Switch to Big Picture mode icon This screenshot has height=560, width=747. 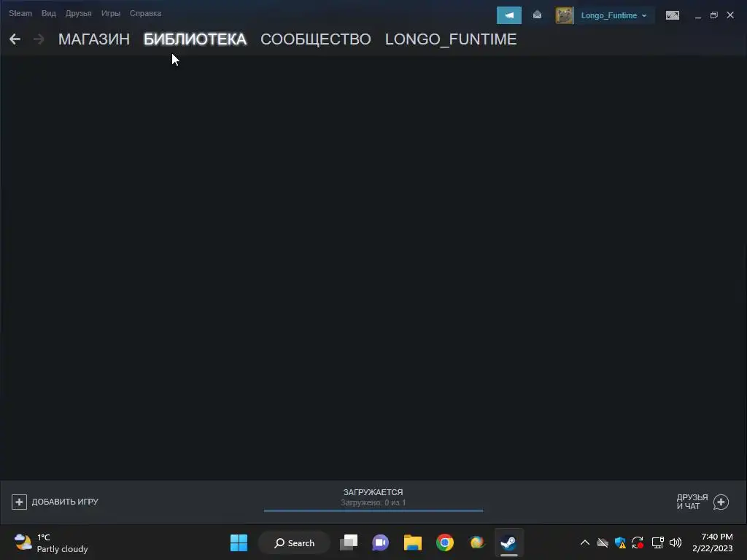pyautogui.click(x=672, y=15)
